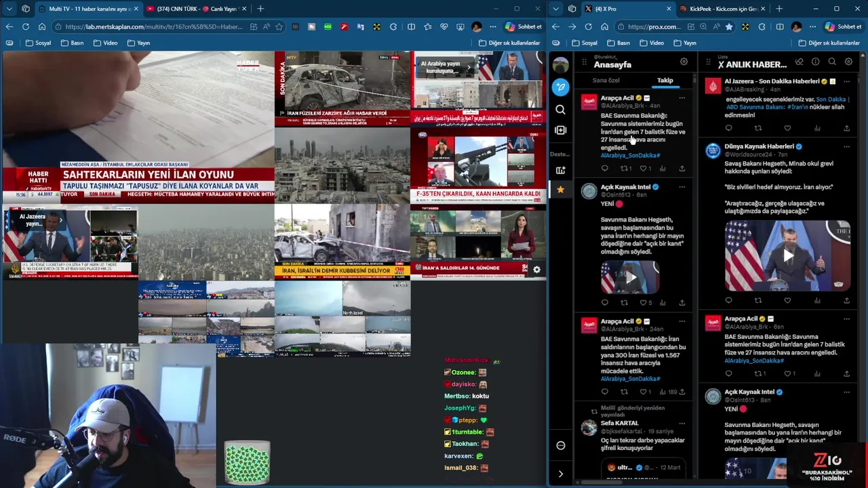Open Diğer sık kullanılanlar folder in left window
This screenshot has width=868, height=488.
click(509, 43)
